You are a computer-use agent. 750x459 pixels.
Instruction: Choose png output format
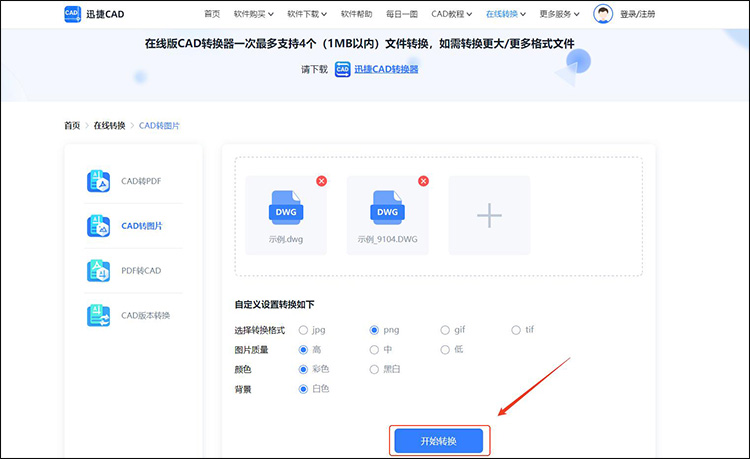(x=374, y=330)
